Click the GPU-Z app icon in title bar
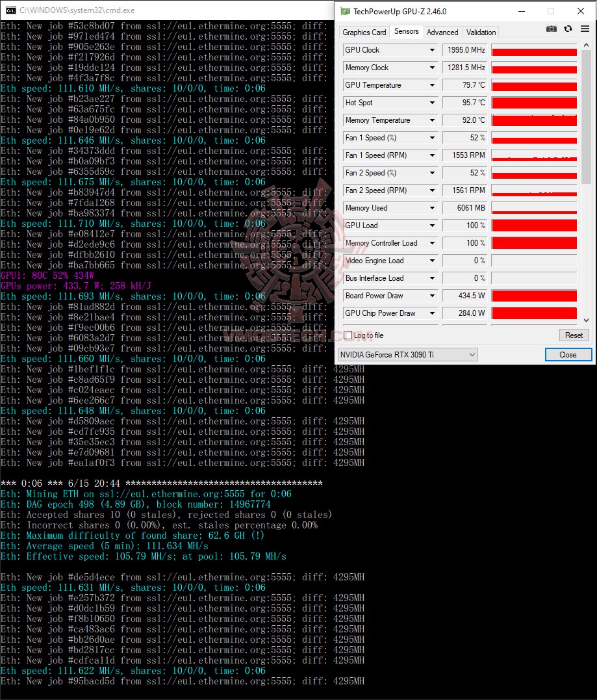Image resolution: width=597 pixels, height=700 pixels. [x=346, y=11]
